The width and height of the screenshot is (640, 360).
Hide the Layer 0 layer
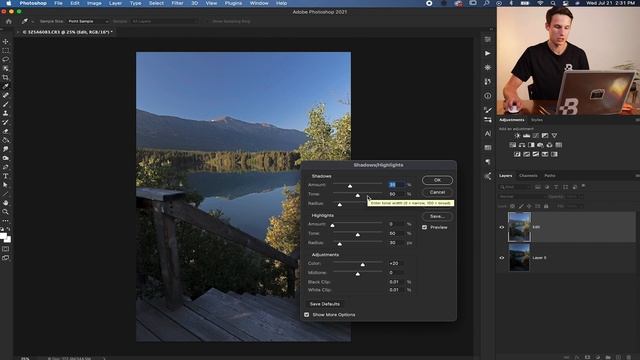click(x=502, y=258)
